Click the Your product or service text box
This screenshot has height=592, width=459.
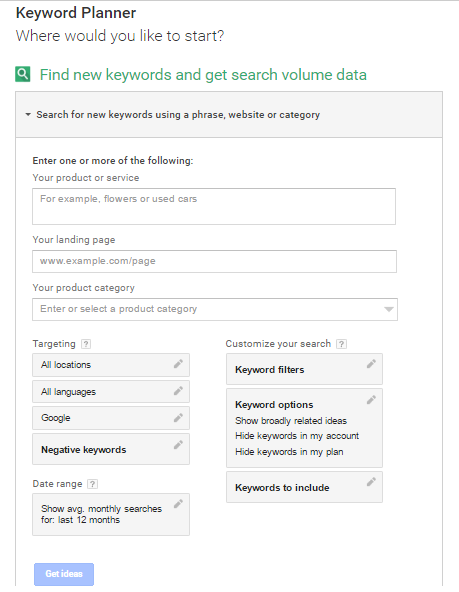[x=214, y=207]
